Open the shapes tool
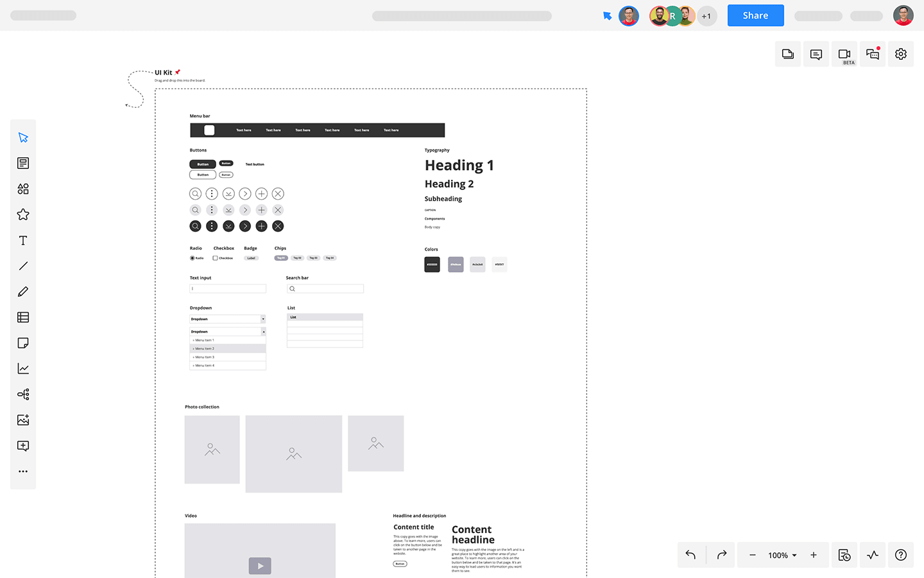 [23, 189]
